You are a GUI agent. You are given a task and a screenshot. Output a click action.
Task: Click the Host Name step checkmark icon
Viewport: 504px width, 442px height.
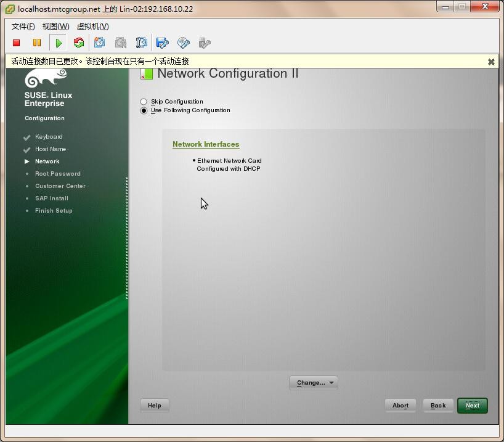click(x=26, y=150)
